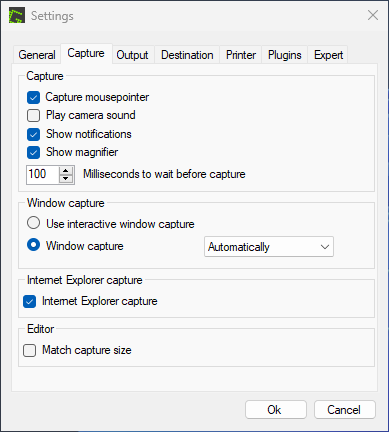The image size is (389, 432).
Task: Enable Play camera sound checkbox
Action: (33, 116)
